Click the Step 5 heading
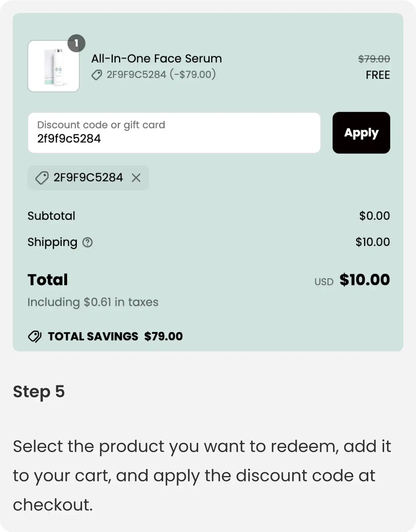The width and height of the screenshot is (416, 532). [39, 392]
